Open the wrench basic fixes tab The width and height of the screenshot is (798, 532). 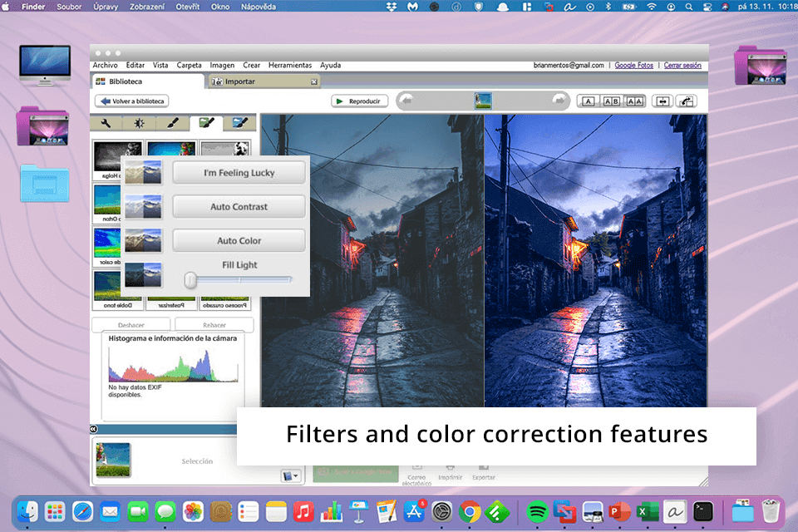click(x=106, y=123)
